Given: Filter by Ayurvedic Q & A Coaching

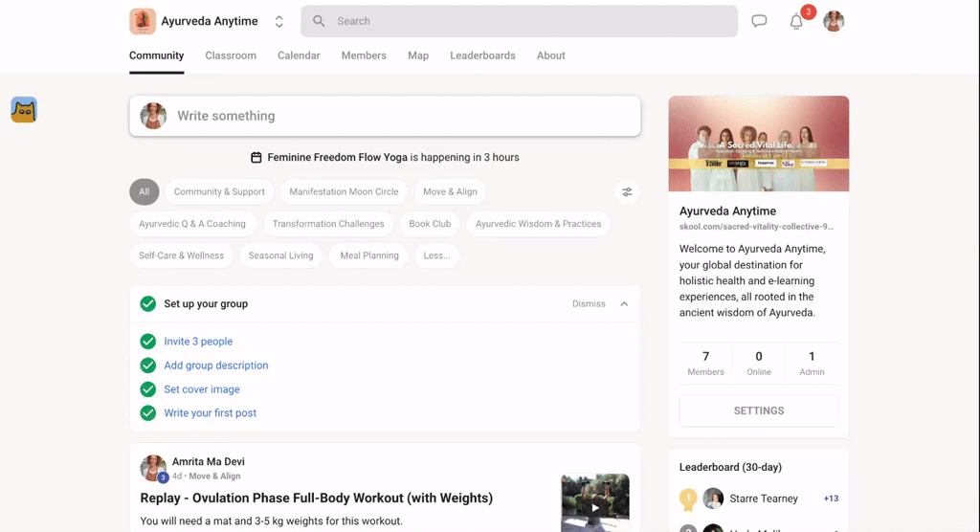Looking at the screenshot, I should 192,224.
